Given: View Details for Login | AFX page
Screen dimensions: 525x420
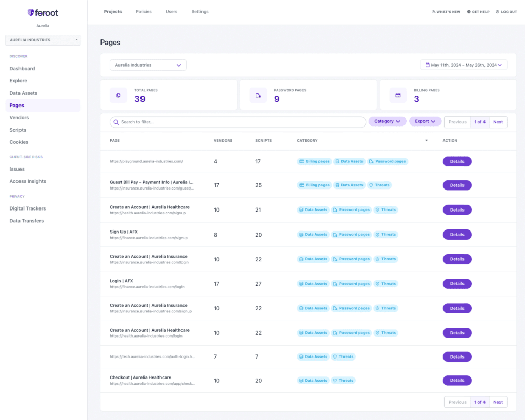Looking at the screenshot, I should coord(457,284).
